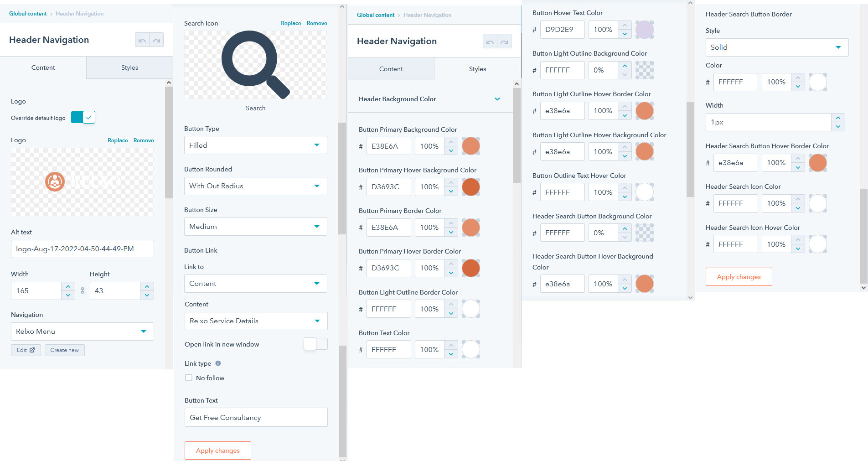The image size is (868, 461).
Task: Click the Create new menu button
Action: 64,350
